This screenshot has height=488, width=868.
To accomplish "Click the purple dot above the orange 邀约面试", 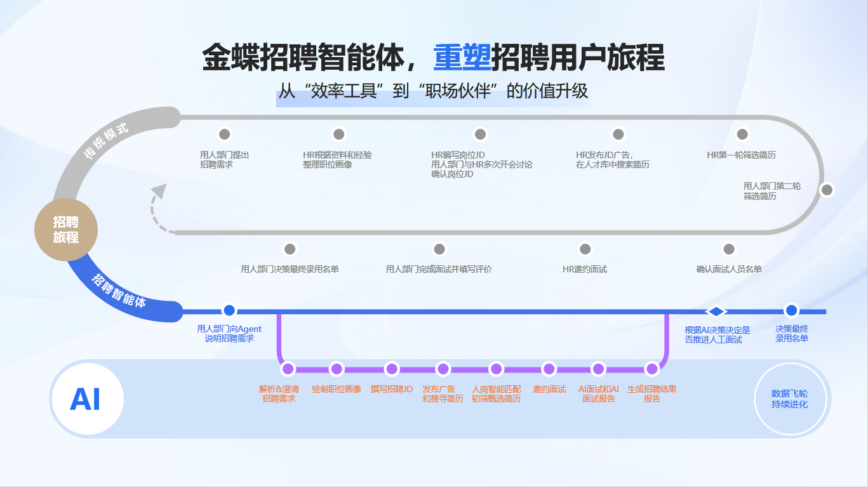I will [549, 369].
